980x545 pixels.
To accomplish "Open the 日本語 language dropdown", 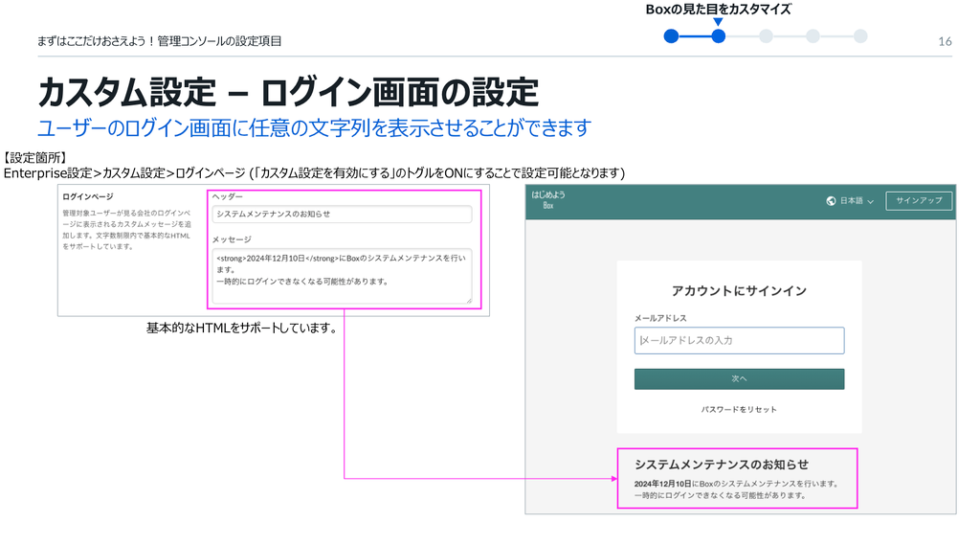I will tap(851, 201).
